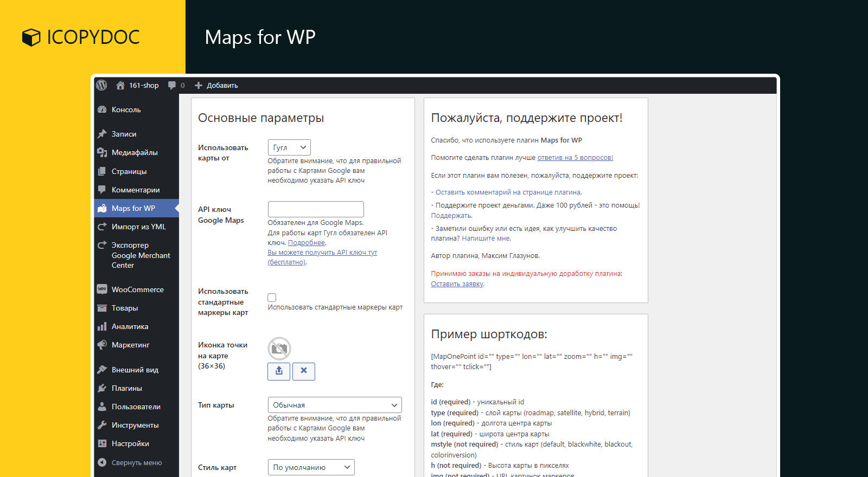868x477 pixels.
Task: Expand the Стиль карт По умолчанию dropdown
Action: click(x=311, y=467)
